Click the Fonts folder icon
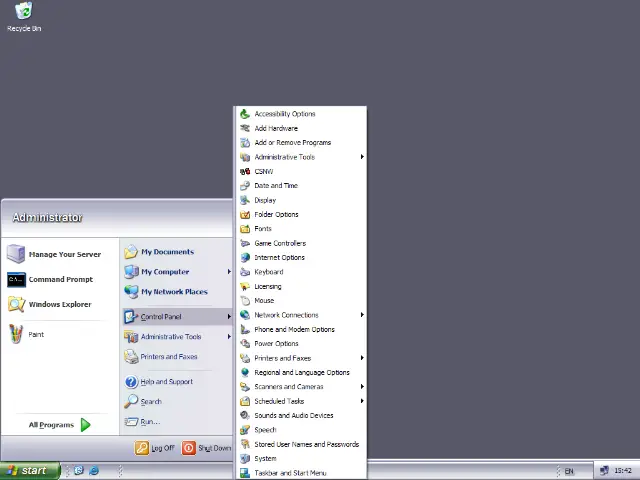 pyautogui.click(x=245, y=229)
